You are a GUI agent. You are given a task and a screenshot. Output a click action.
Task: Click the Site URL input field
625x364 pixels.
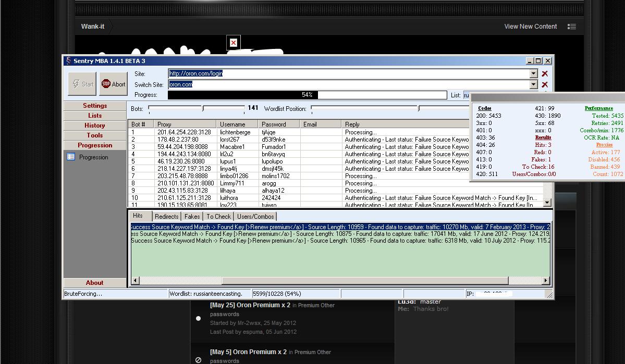(x=349, y=73)
